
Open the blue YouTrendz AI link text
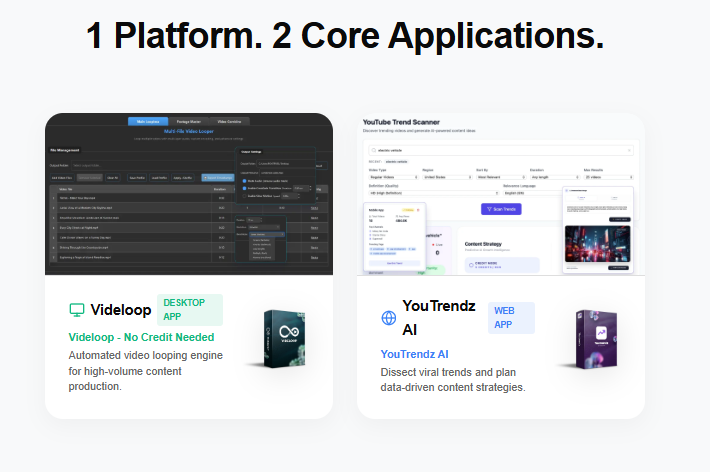[x=414, y=354]
